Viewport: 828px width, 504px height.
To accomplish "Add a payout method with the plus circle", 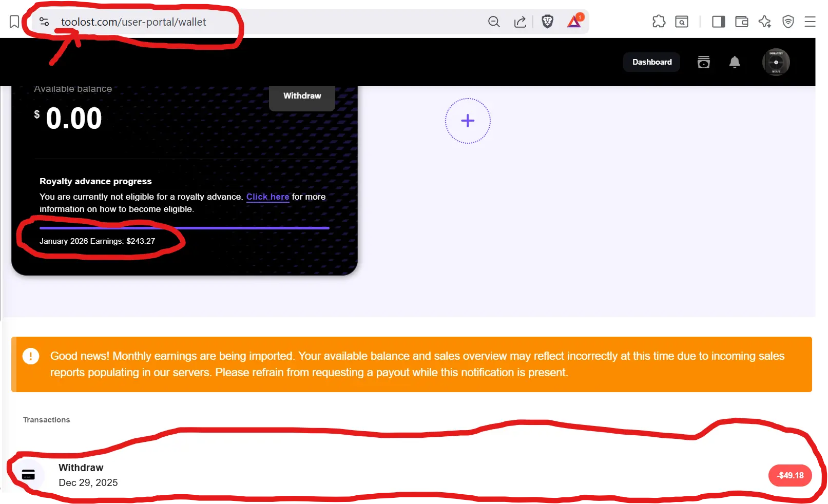I will [x=468, y=121].
